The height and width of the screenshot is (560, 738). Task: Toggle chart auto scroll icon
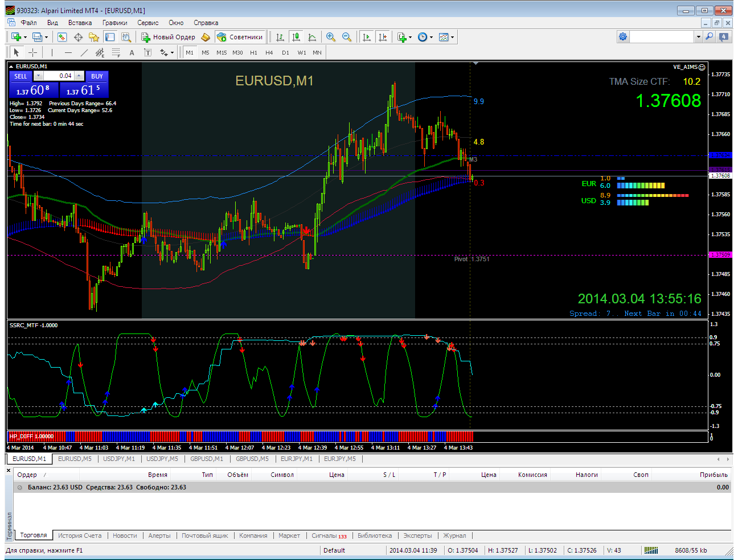367,37
